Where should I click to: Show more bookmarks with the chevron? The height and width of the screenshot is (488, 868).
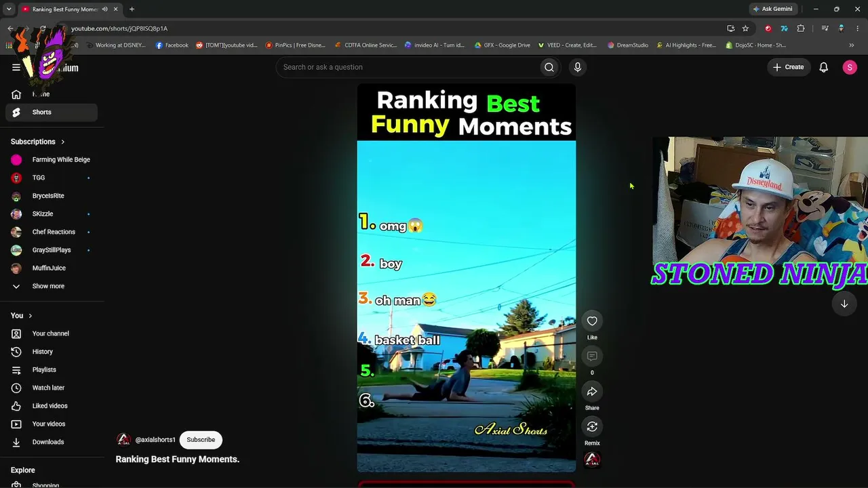tap(852, 45)
